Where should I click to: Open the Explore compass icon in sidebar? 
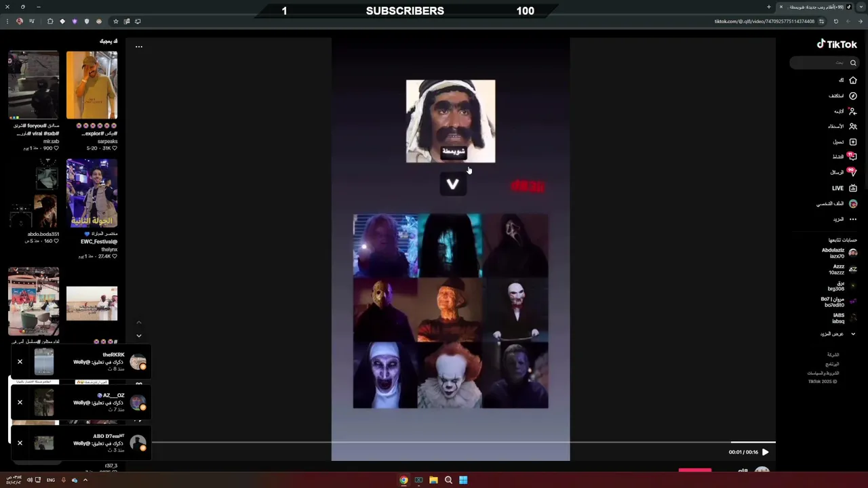click(x=853, y=96)
